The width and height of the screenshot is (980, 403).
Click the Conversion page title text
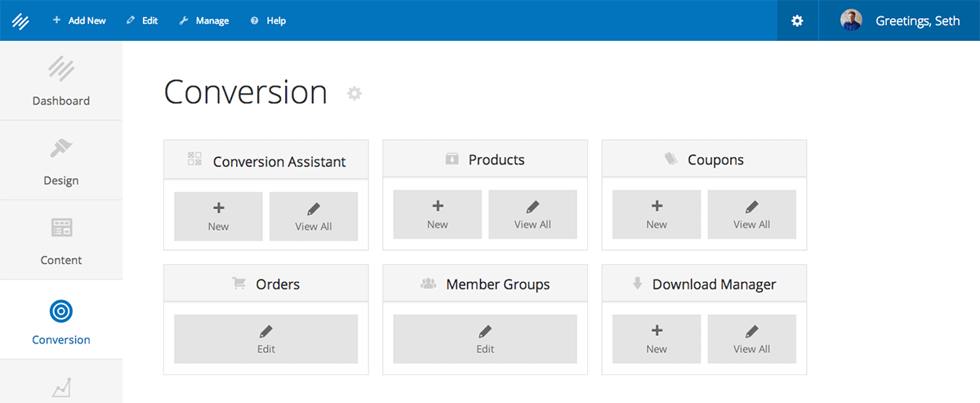click(x=246, y=92)
